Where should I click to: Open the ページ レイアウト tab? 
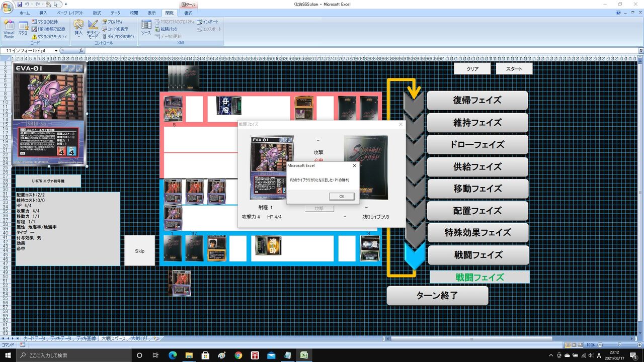(x=70, y=13)
